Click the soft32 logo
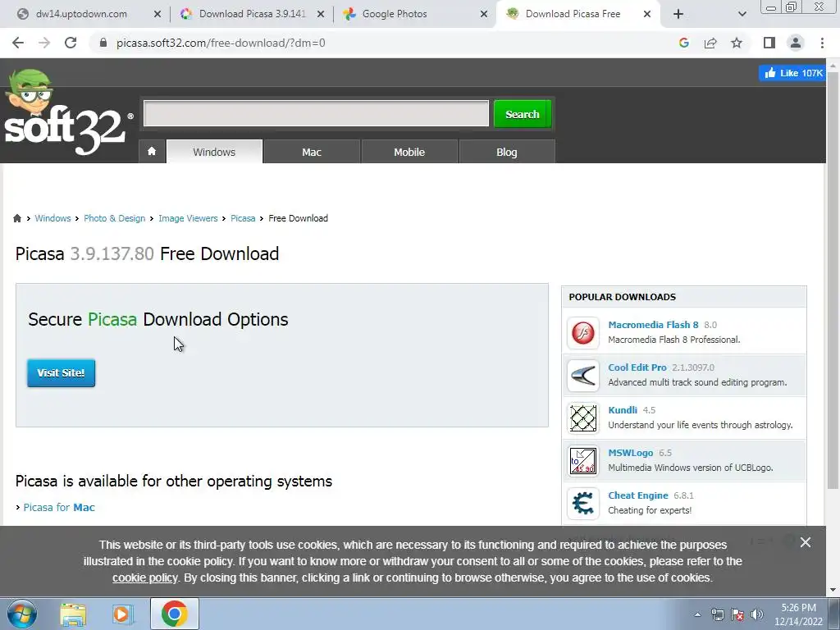The height and width of the screenshot is (630, 840). point(67,113)
